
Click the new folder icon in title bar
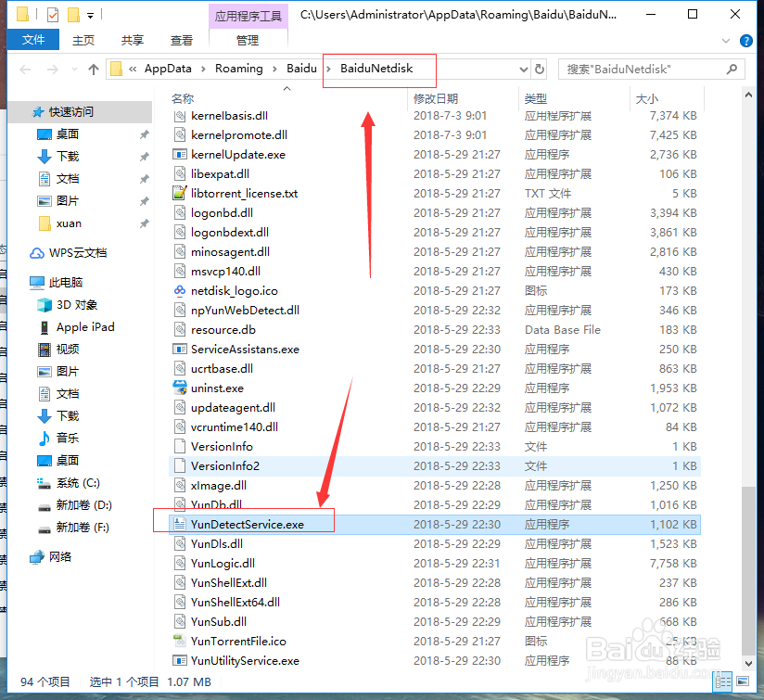(x=73, y=15)
